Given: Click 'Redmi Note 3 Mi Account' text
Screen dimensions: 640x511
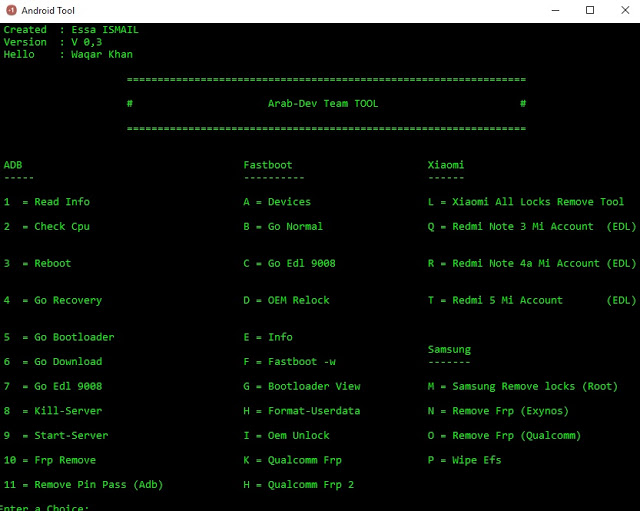Looking at the screenshot, I should [522, 227].
